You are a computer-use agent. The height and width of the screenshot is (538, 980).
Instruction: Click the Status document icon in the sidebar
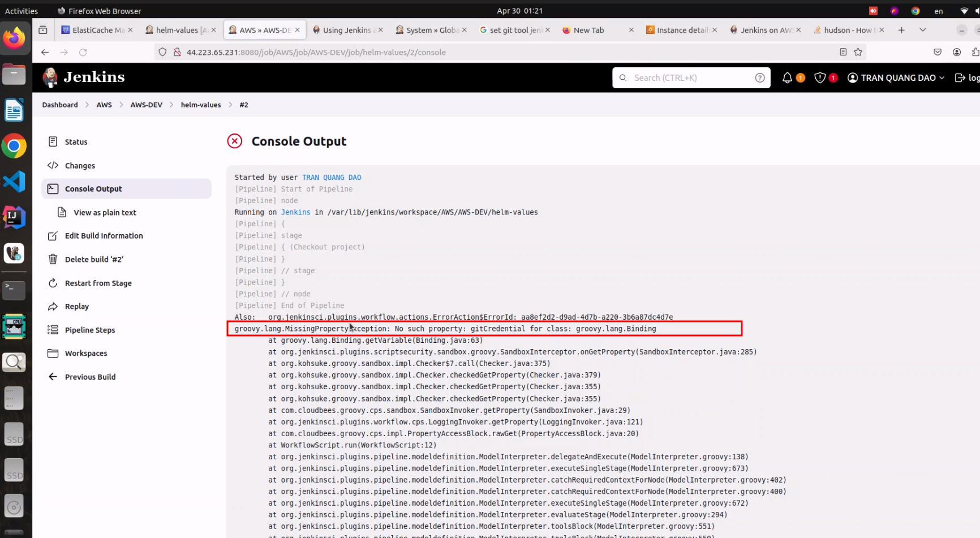point(53,141)
